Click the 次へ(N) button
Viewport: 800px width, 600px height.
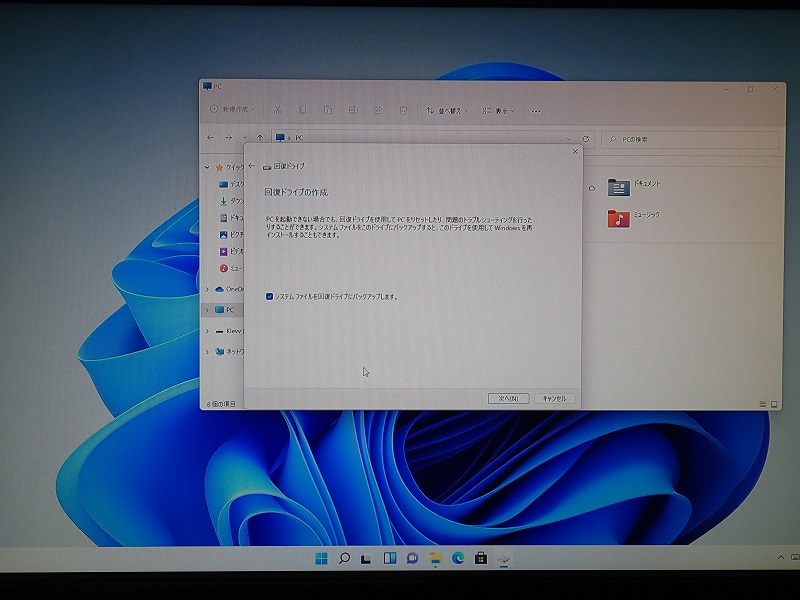coord(508,398)
